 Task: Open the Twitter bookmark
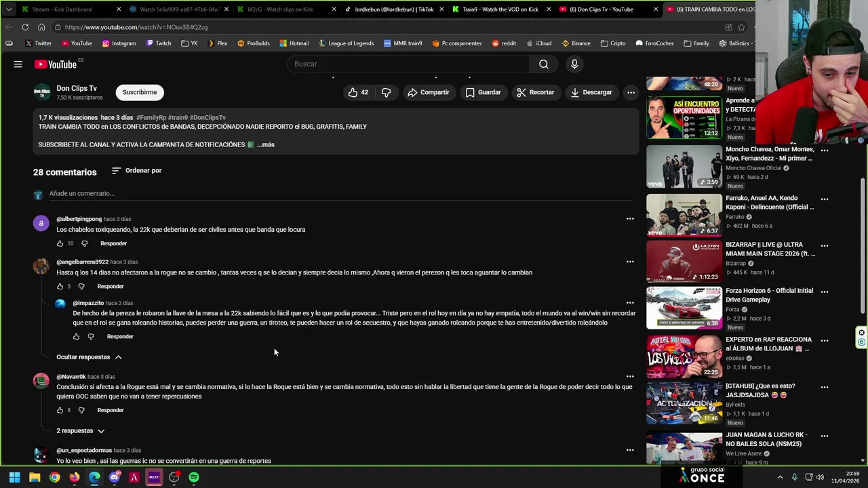point(38,43)
